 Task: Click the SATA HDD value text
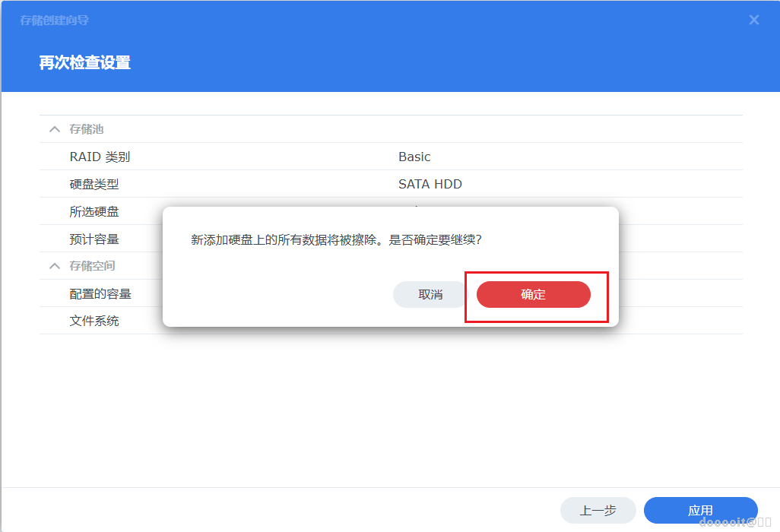coord(430,184)
